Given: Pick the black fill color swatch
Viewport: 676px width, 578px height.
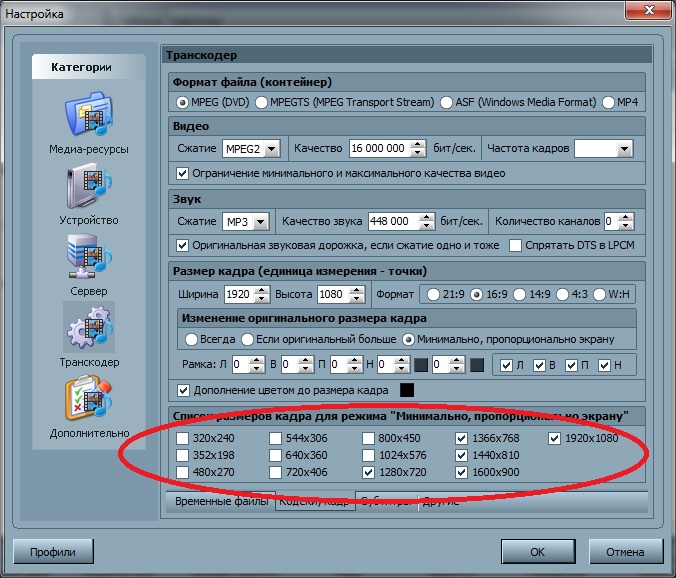Looking at the screenshot, I should (x=407, y=389).
